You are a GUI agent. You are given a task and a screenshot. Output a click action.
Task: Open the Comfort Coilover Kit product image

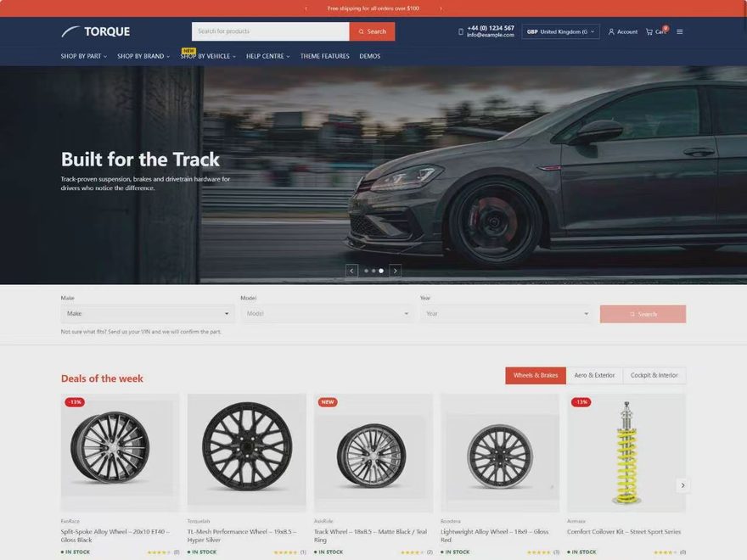626,453
